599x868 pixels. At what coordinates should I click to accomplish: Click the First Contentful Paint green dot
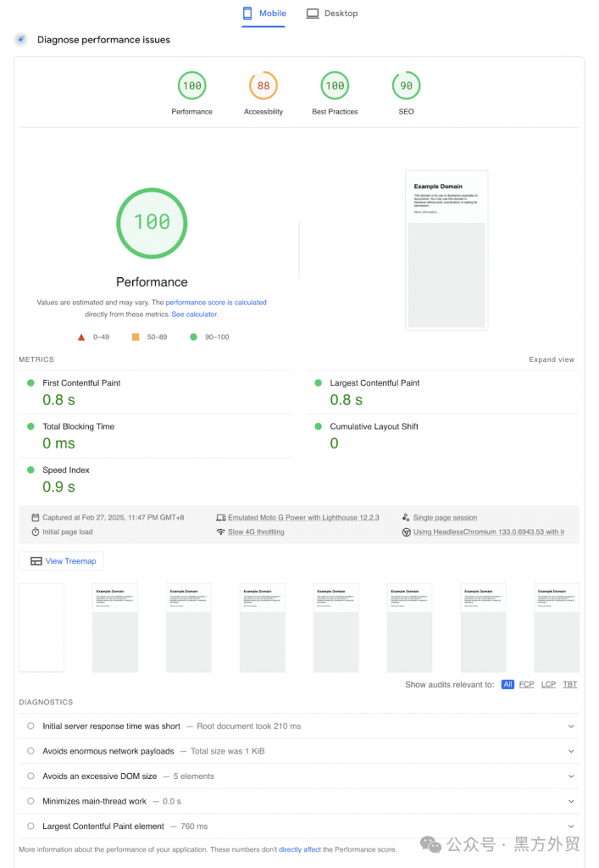pyautogui.click(x=31, y=382)
